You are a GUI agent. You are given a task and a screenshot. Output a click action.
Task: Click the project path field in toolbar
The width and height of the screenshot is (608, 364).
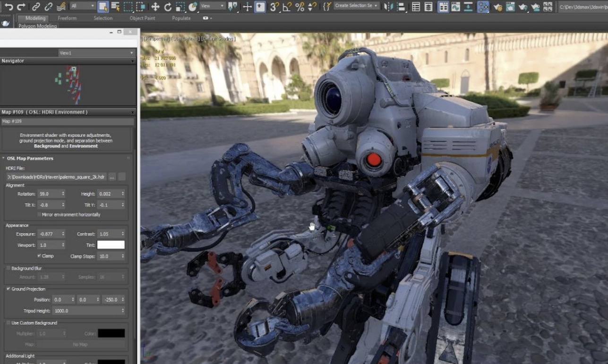(583, 7)
